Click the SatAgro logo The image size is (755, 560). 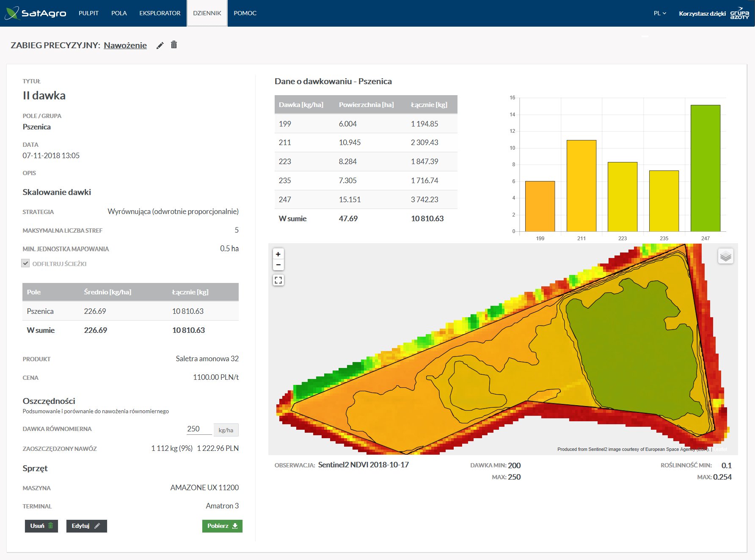[x=36, y=13]
